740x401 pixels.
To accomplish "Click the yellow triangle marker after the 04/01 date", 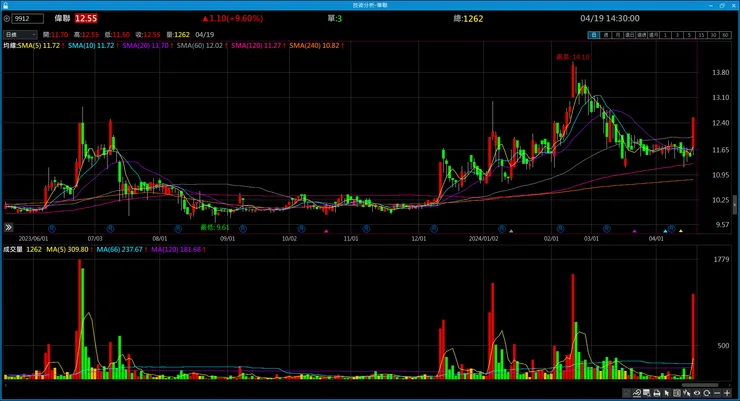I will click(681, 231).
